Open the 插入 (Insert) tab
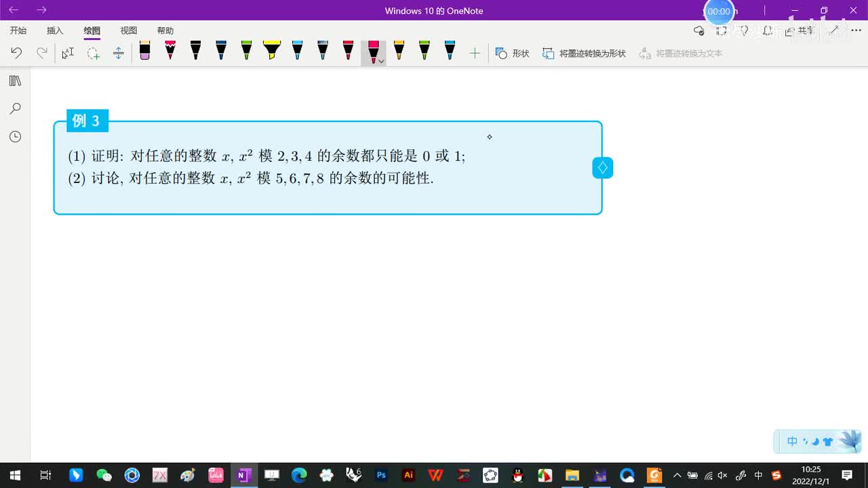Screen dimensions: 868x488 [55, 30]
